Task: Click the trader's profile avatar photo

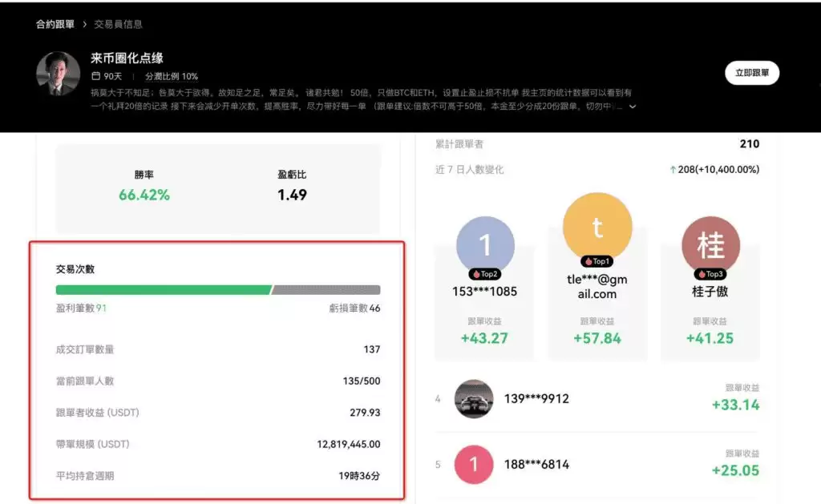Action: [57, 72]
